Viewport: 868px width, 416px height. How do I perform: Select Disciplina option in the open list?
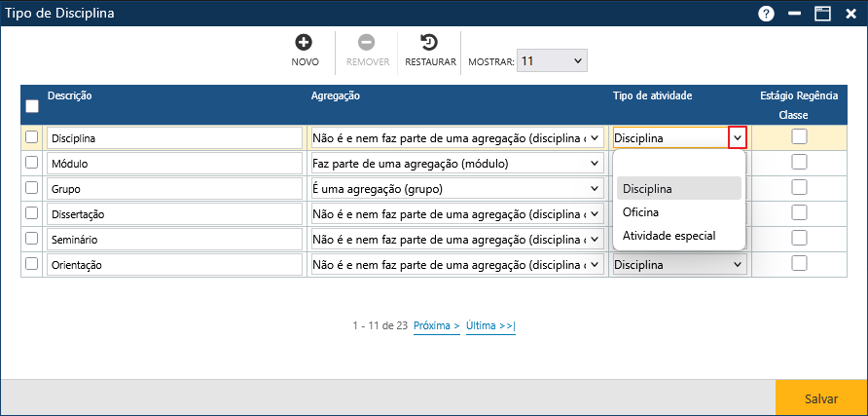click(678, 188)
